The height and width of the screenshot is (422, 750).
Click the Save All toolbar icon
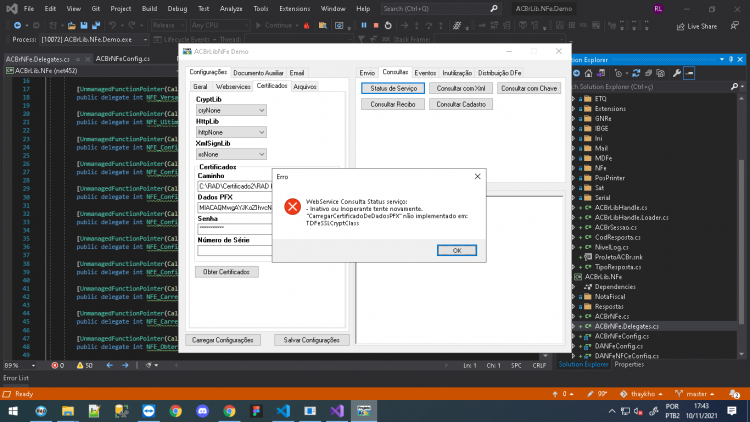pos(96,25)
